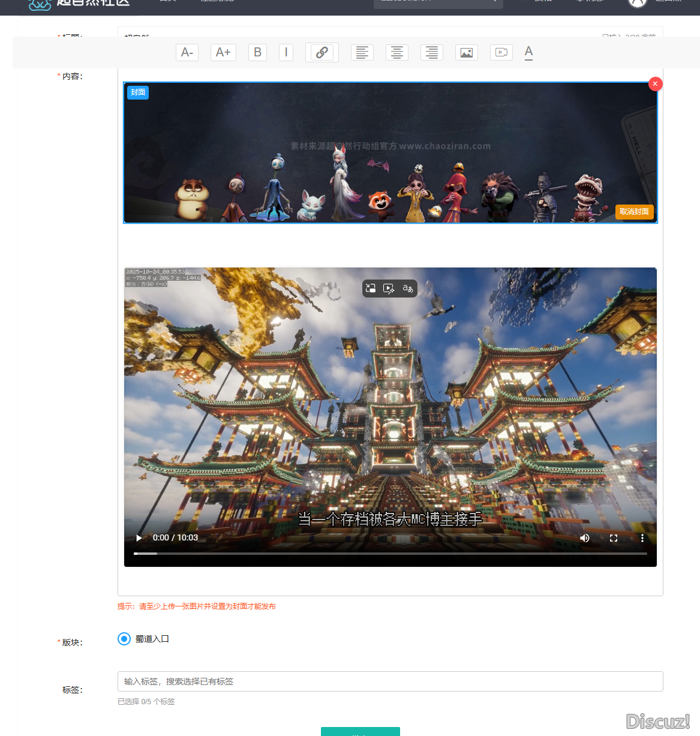Click the 取消封面 button
The width and height of the screenshot is (700, 736).
tap(634, 212)
